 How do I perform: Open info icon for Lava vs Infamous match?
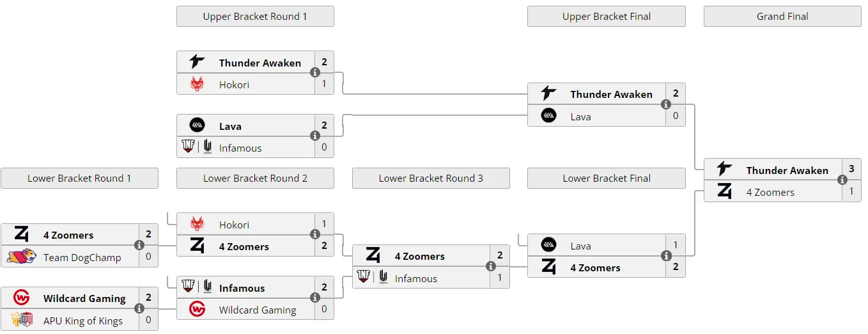pos(315,136)
